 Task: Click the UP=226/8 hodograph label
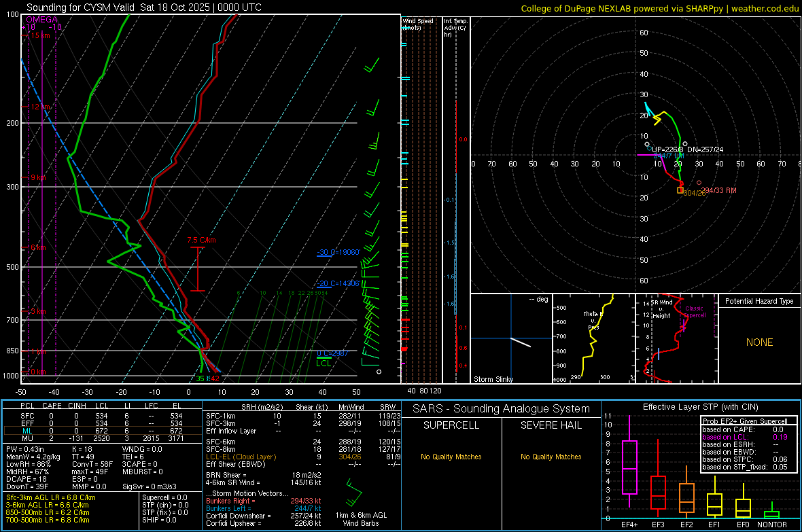[x=667, y=150]
